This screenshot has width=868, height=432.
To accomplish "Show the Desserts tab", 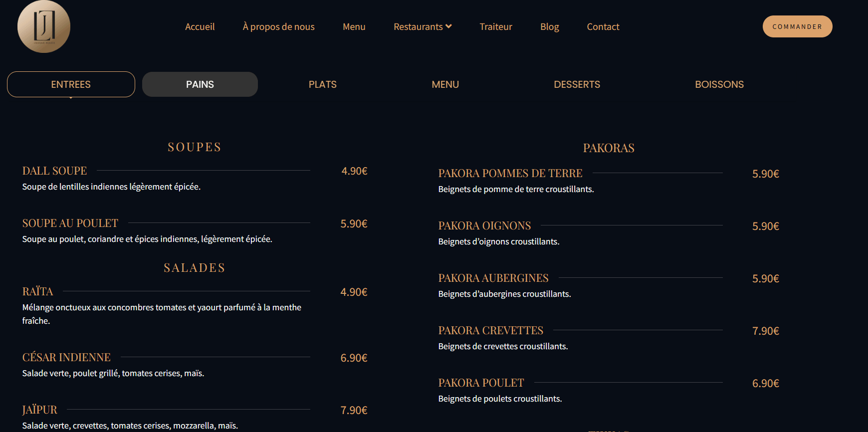I will (577, 84).
